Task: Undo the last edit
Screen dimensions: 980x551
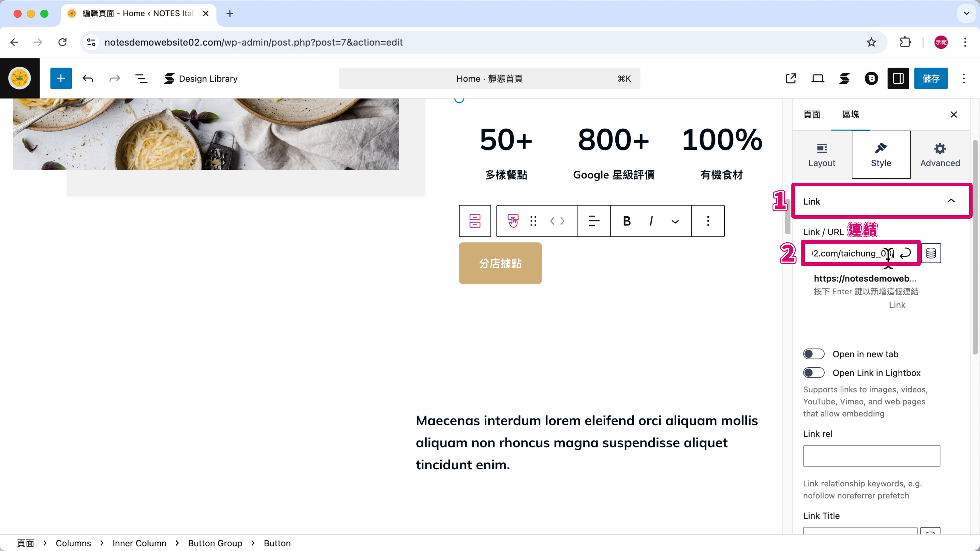Action: 88,78
